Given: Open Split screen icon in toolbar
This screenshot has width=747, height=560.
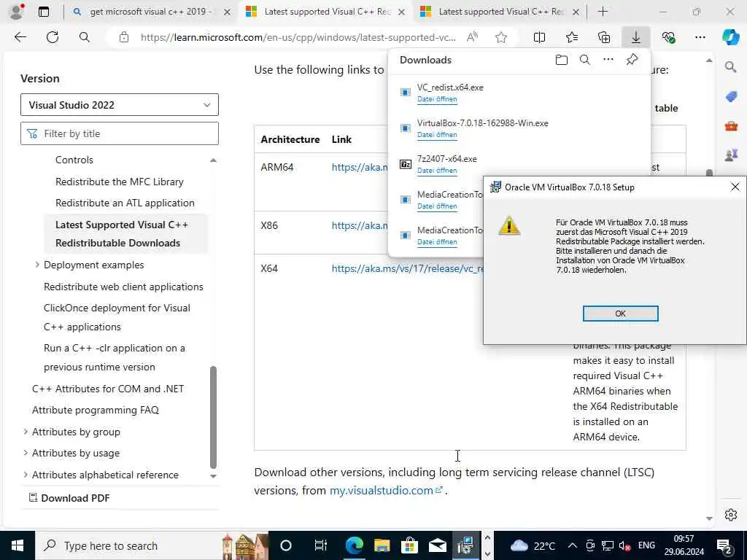Looking at the screenshot, I should (539, 37).
